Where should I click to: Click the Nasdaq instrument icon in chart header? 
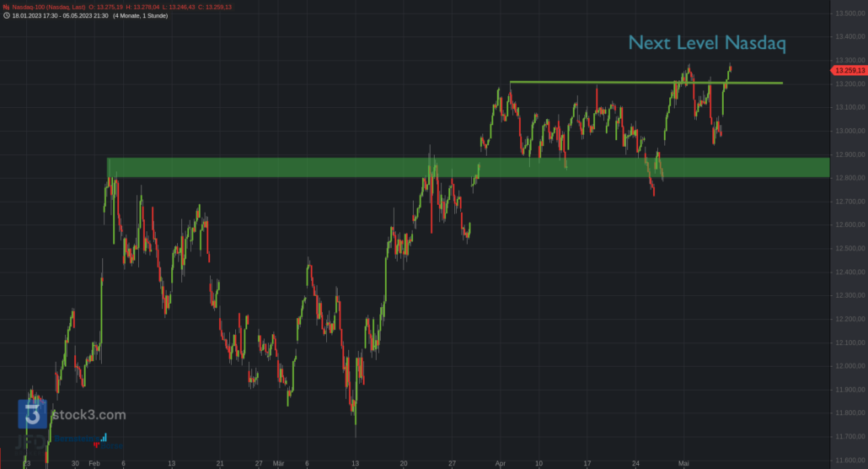pos(6,8)
